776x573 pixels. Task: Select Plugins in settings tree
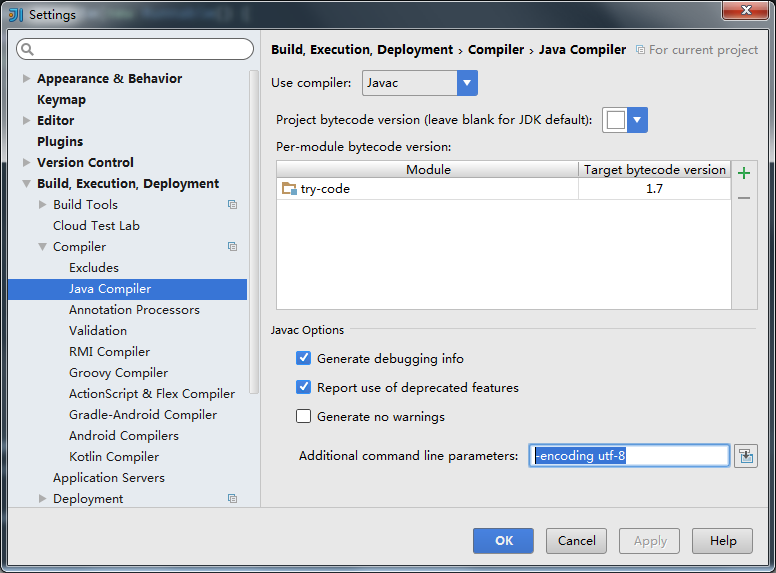pyautogui.click(x=60, y=142)
